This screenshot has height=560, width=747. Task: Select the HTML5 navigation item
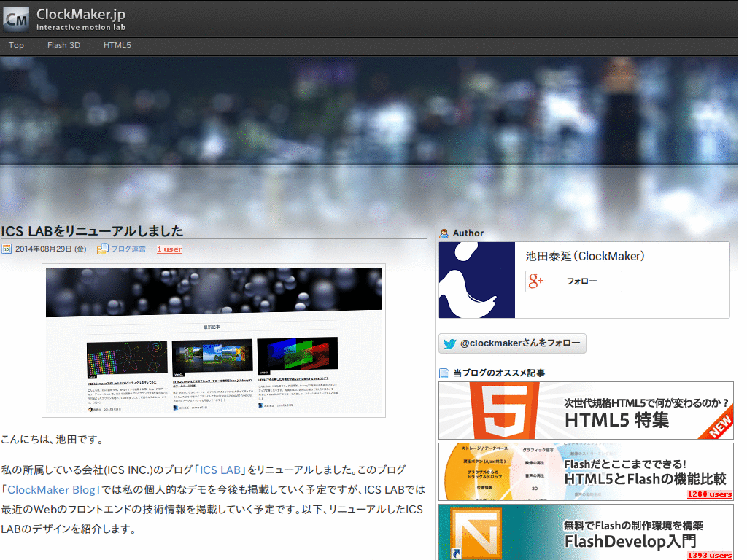117,45
